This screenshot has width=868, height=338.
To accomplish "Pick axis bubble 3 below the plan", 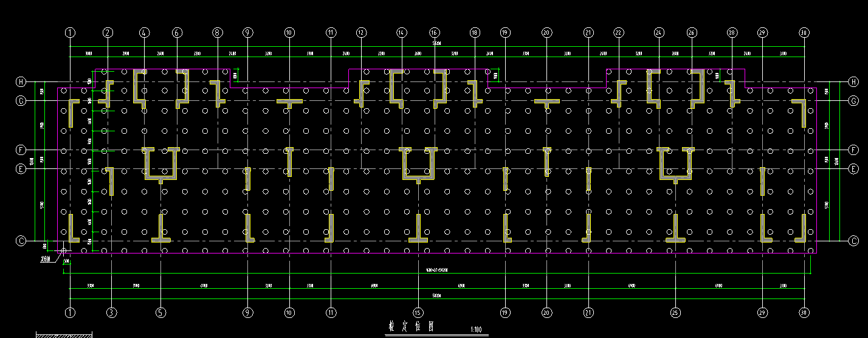I will pos(111,312).
